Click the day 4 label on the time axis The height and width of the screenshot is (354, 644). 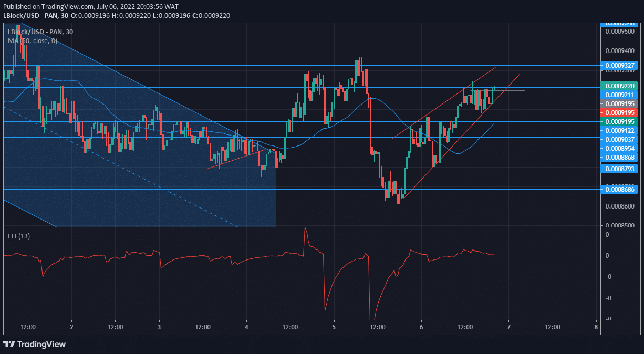click(246, 327)
